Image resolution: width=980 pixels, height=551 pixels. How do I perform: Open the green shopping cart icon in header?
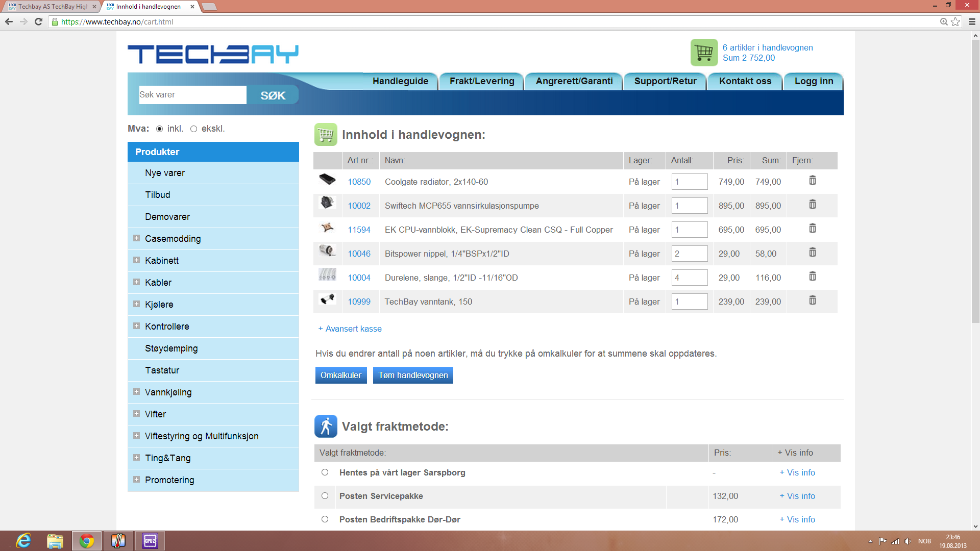[x=704, y=53]
